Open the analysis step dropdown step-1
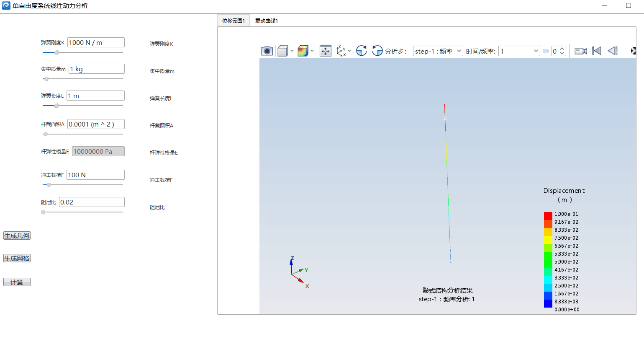This screenshot has width=644, height=352. 438,51
